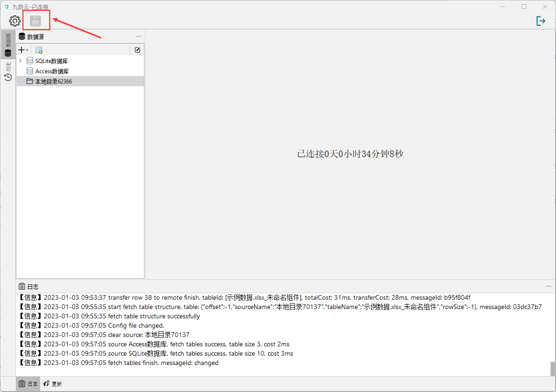Click the 数据源 panel header title
This screenshot has height=392, width=556.
[35, 37]
